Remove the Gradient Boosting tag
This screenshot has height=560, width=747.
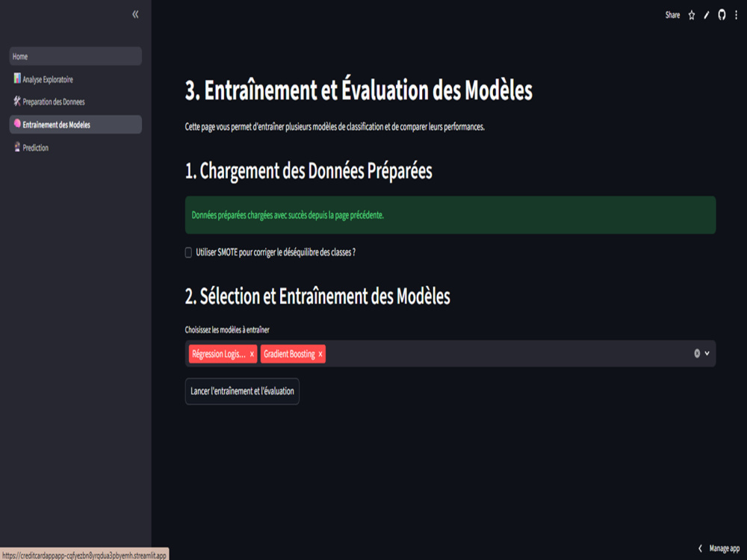tap(320, 354)
